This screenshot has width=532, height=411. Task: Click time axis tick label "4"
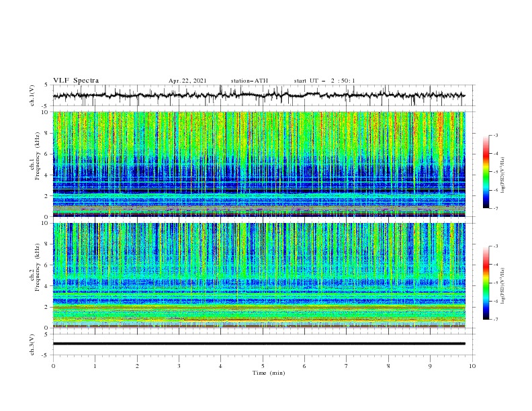220,366
